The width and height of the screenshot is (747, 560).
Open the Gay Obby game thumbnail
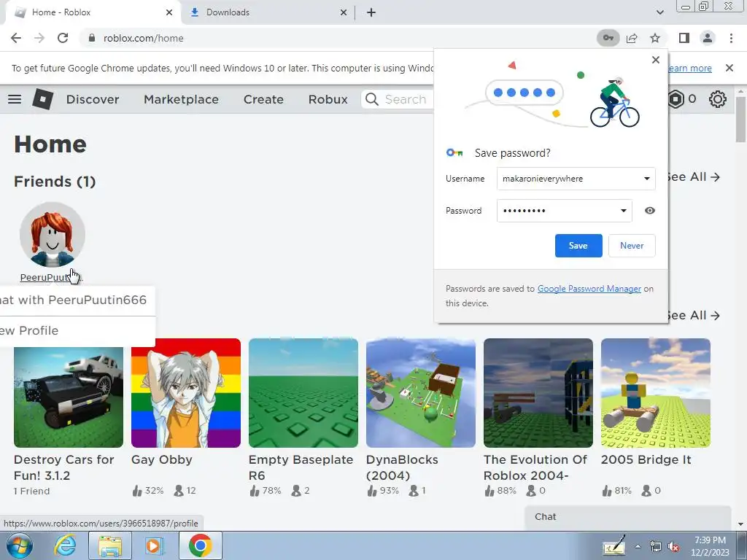coord(186,393)
